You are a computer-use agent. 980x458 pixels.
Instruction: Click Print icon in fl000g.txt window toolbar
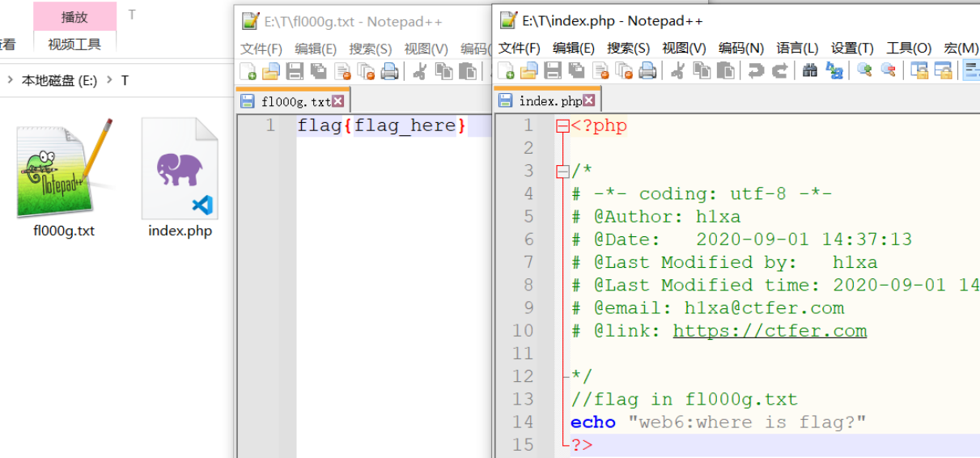pos(389,71)
